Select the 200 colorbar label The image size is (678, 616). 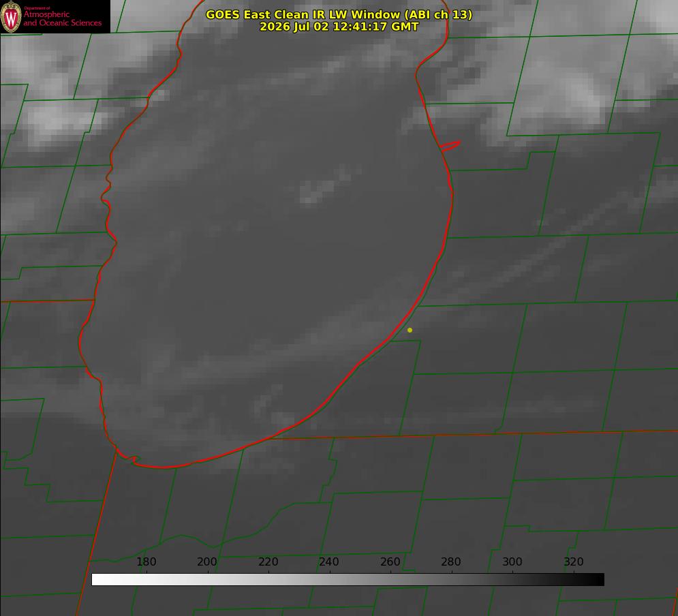(206, 561)
